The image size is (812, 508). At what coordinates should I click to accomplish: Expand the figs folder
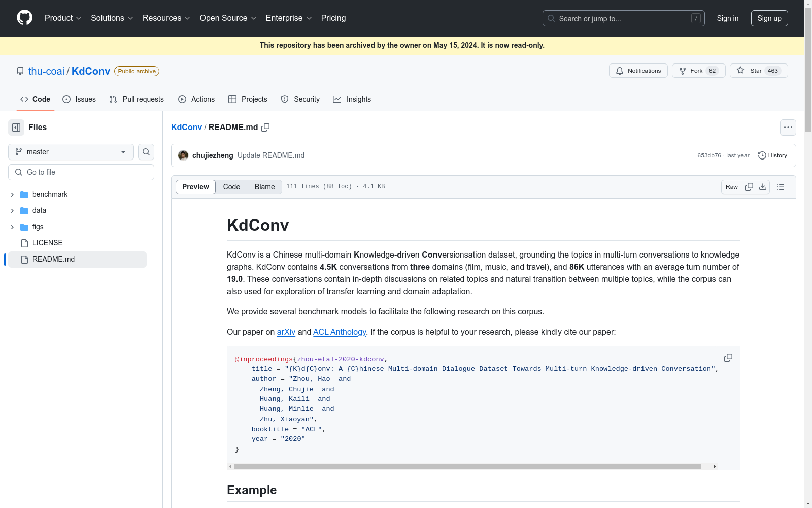(x=12, y=227)
